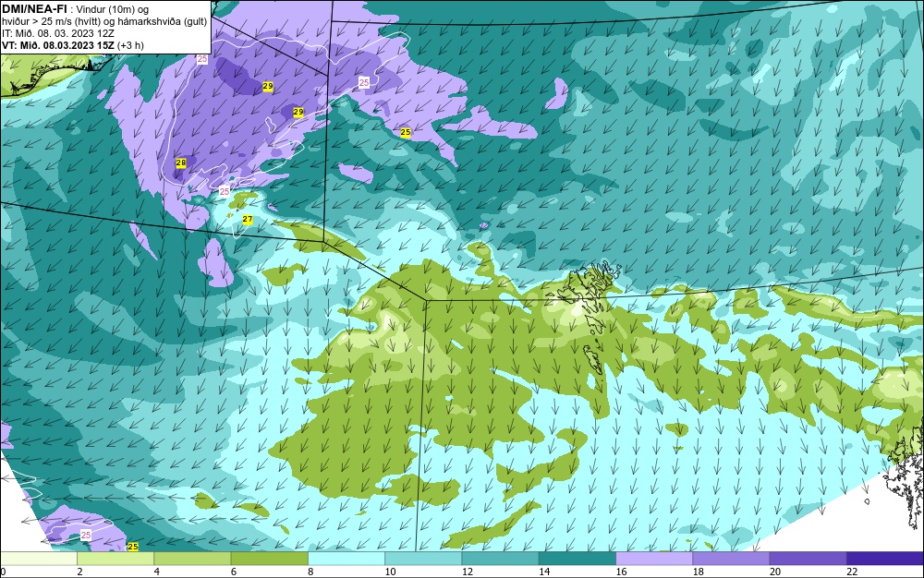Image resolution: width=924 pixels, height=578 pixels.
Task: Select the 8–10 m/s pale cyan legend swatch
Action: 346,559
